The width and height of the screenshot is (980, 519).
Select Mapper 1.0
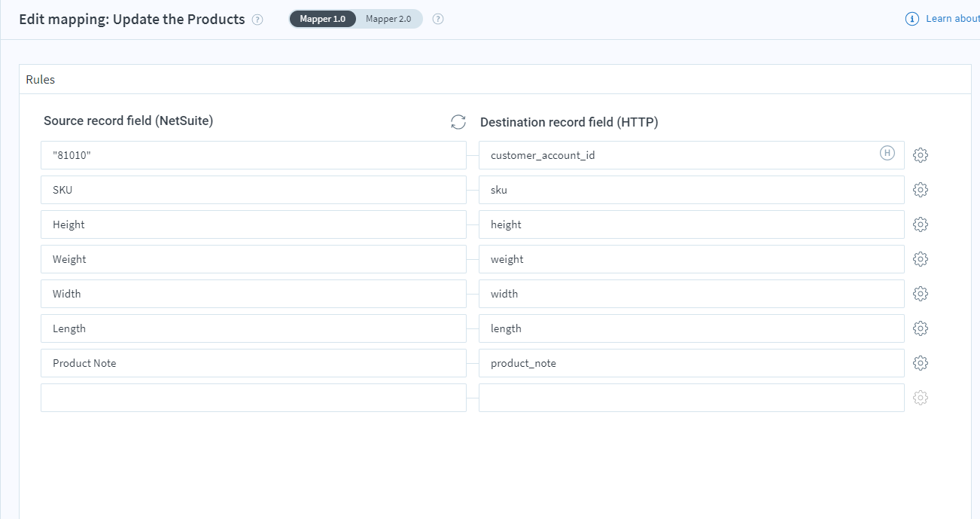[322, 19]
